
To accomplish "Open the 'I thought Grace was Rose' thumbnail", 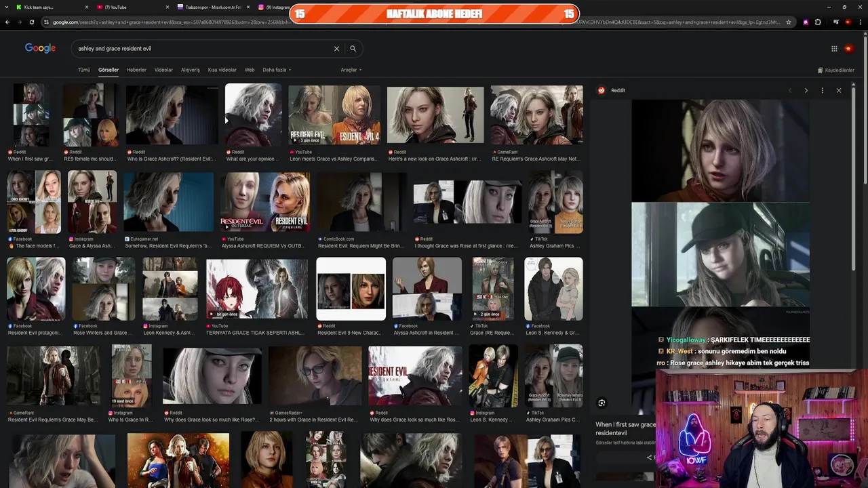I will [468, 202].
